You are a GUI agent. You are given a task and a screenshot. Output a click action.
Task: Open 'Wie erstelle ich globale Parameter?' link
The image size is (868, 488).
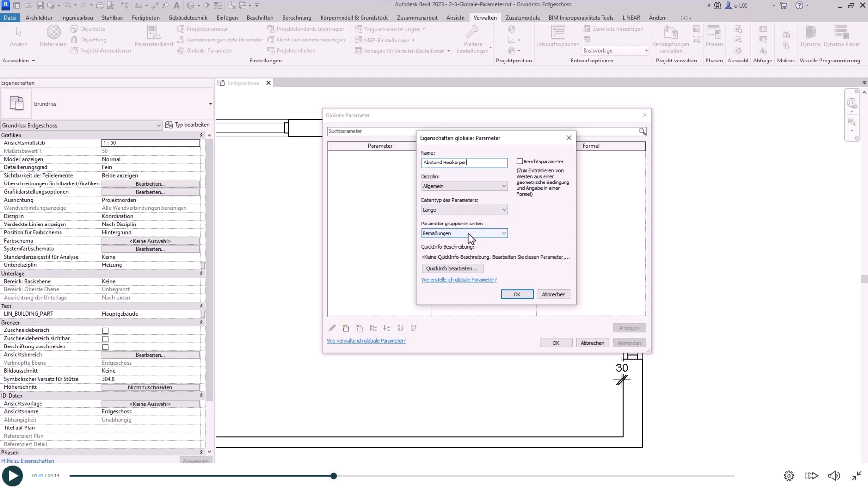coord(459,280)
